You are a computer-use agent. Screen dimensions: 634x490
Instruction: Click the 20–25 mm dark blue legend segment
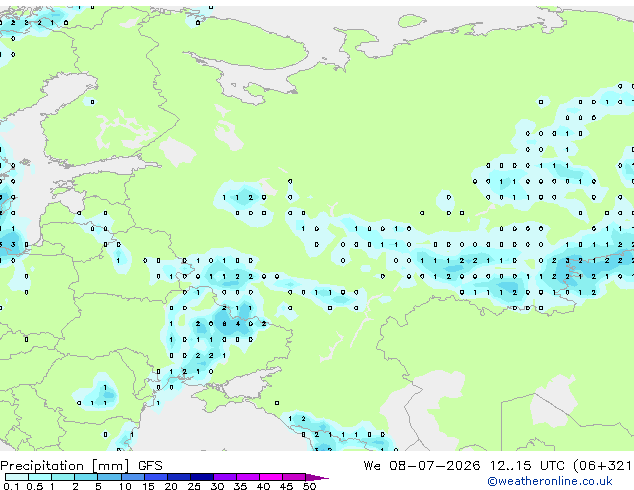pyautogui.click(x=178, y=477)
